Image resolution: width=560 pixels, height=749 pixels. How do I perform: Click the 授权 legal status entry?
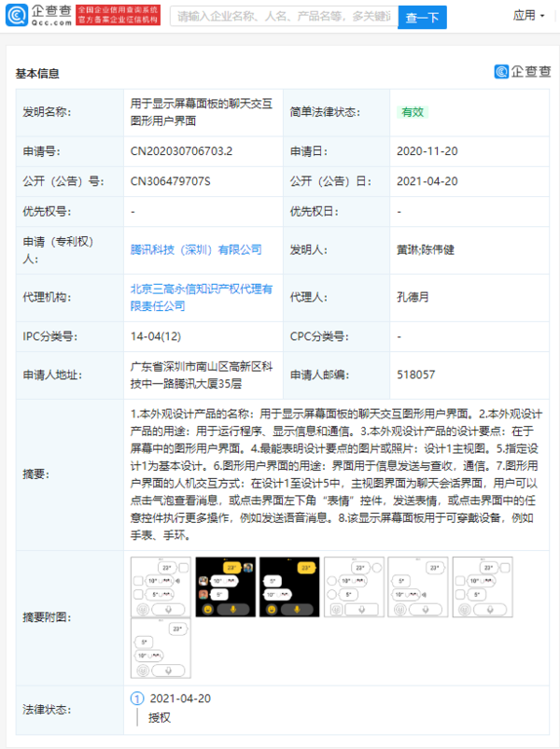[x=160, y=717]
